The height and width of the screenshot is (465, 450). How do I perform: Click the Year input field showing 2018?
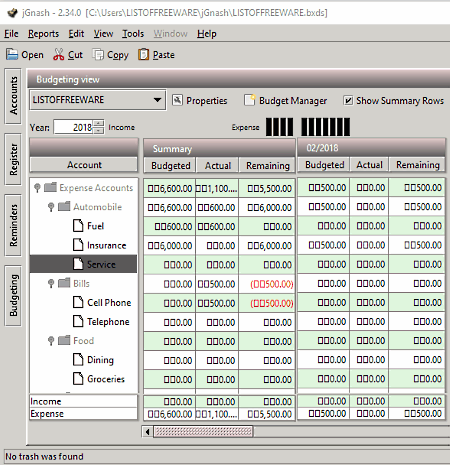73,127
